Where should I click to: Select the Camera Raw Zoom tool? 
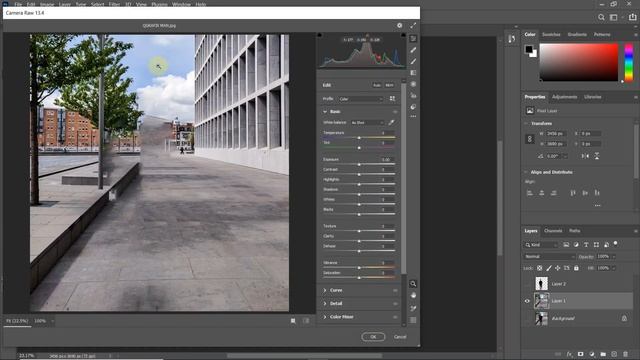pyautogui.click(x=413, y=284)
